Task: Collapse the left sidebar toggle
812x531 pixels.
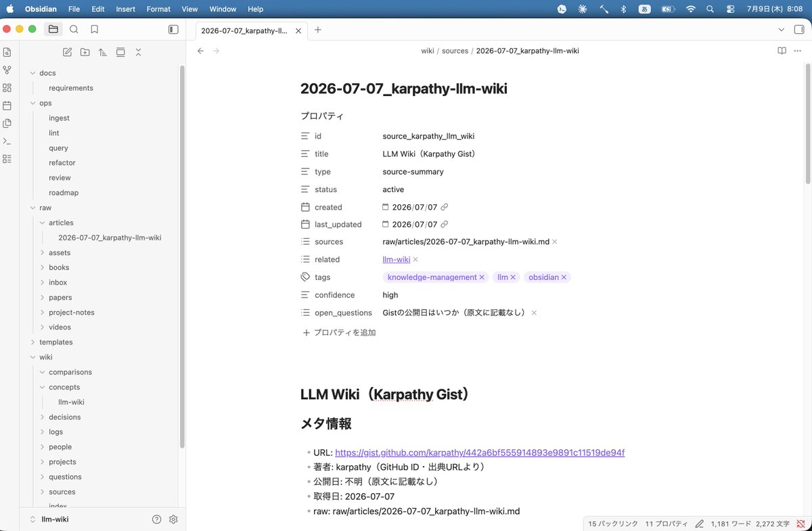Action: pyautogui.click(x=173, y=29)
